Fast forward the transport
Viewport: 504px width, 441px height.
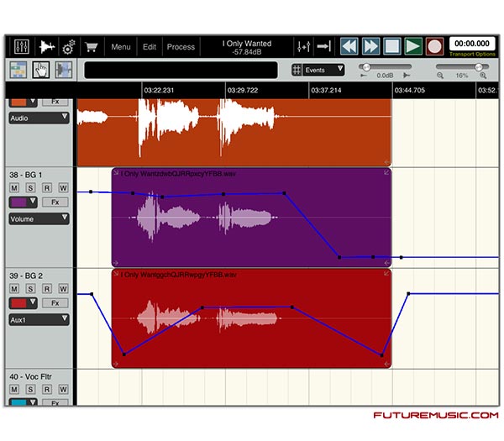click(x=370, y=46)
